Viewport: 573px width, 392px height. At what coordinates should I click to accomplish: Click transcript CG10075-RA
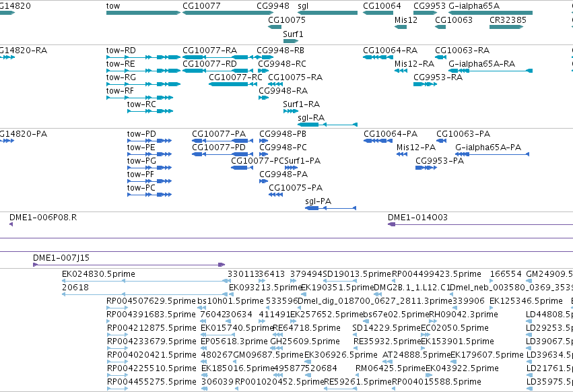(275, 84)
